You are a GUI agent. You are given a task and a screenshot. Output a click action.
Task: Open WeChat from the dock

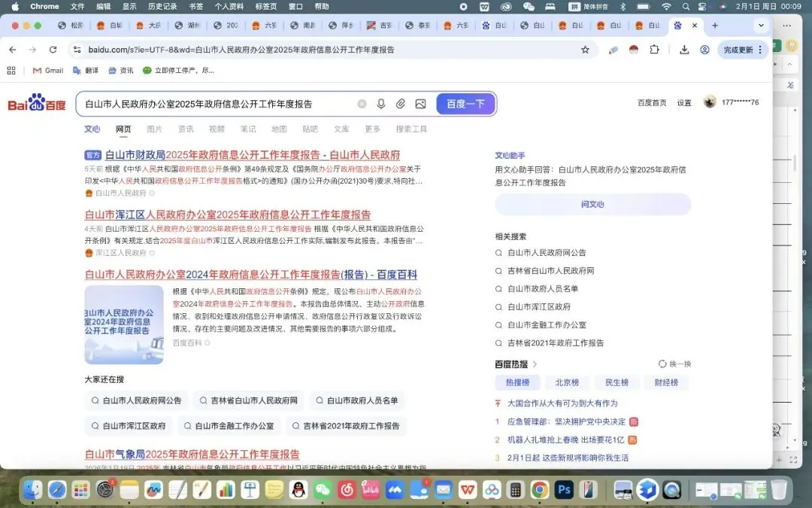coord(323,489)
